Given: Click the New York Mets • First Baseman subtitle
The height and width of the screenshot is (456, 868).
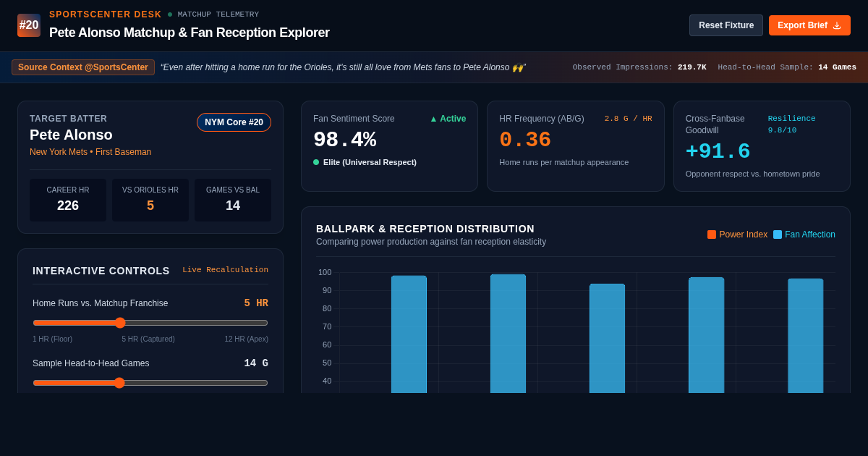Looking at the screenshot, I should pos(90,152).
